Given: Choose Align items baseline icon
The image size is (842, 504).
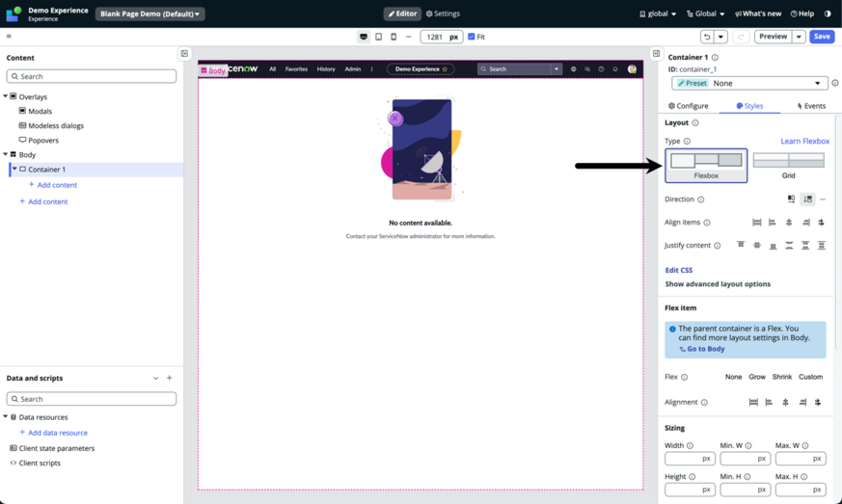Looking at the screenshot, I should click(821, 223).
